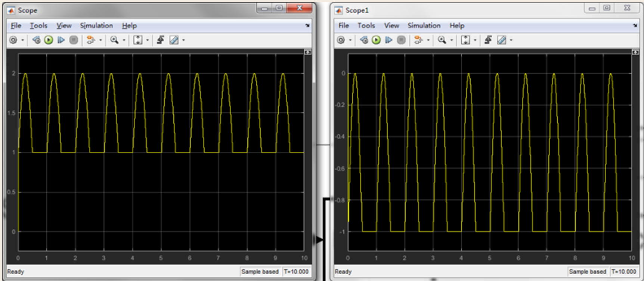Expand scale axes dropdown in Scope window
The width and height of the screenshot is (644, 281).
click(148, 40)
